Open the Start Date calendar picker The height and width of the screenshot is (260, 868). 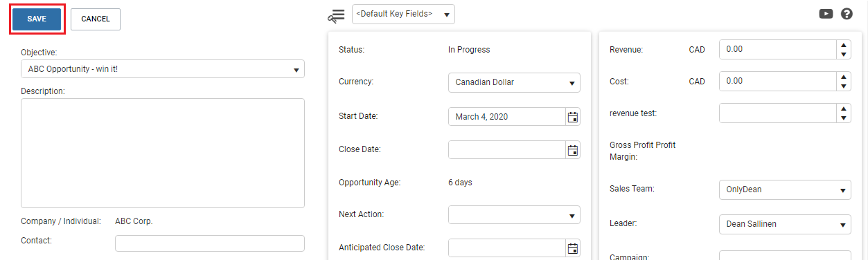click(x=573, y=117)
